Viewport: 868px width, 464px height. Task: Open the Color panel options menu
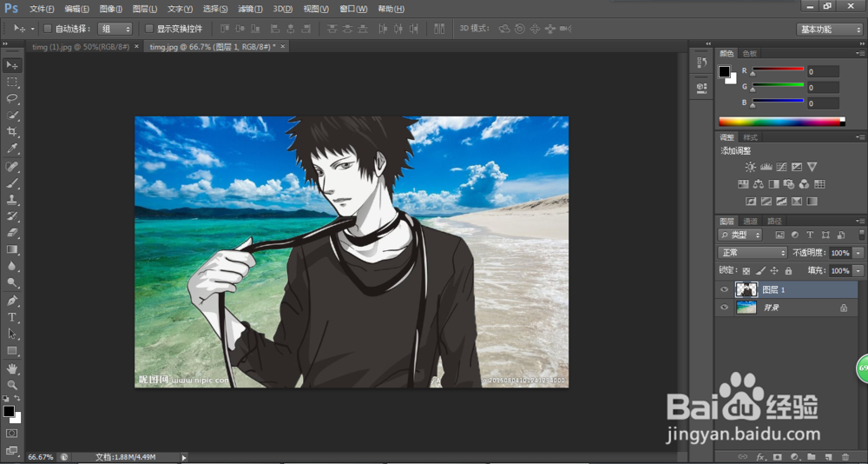[859, 53]
